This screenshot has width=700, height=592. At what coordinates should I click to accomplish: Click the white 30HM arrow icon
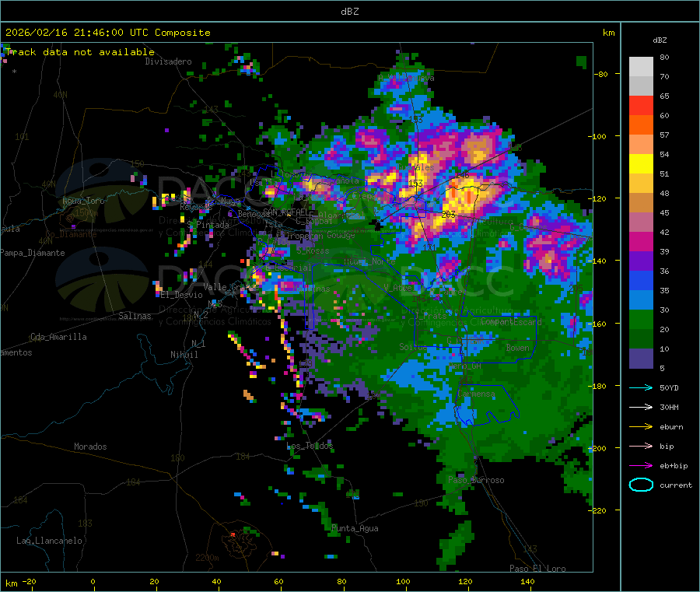641,407
